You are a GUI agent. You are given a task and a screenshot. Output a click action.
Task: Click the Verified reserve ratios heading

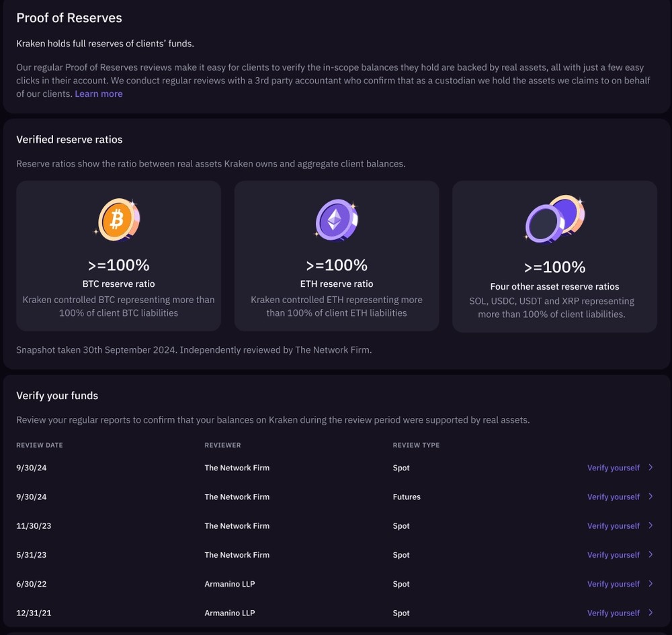[69, 140]
